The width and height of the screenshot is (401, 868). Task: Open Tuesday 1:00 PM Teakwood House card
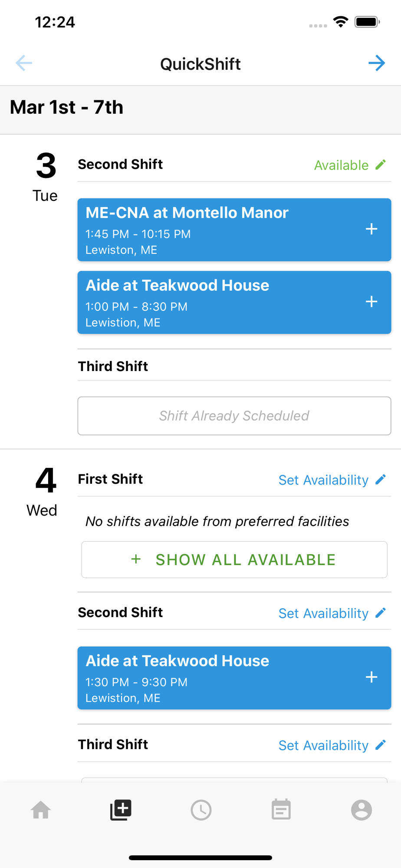pos(234,302)
